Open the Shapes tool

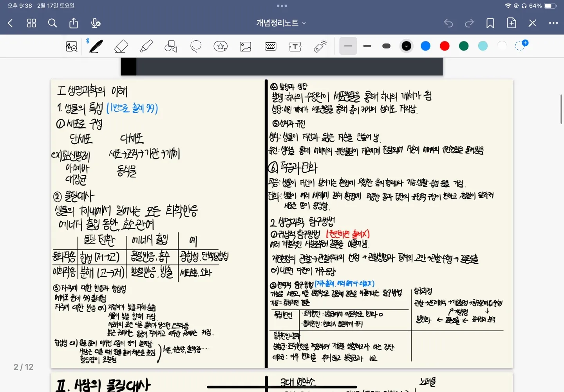coord(171,46)
